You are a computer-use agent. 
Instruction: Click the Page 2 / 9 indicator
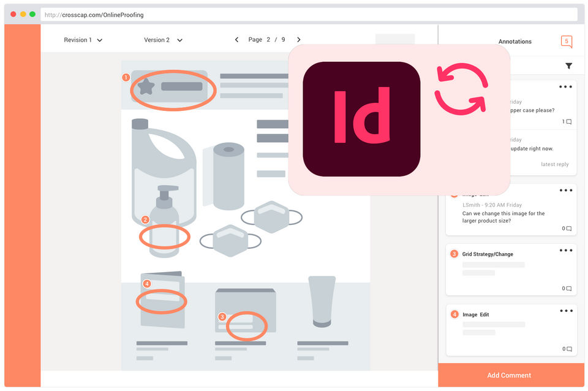pyautogui.click(x=266, y=39)
